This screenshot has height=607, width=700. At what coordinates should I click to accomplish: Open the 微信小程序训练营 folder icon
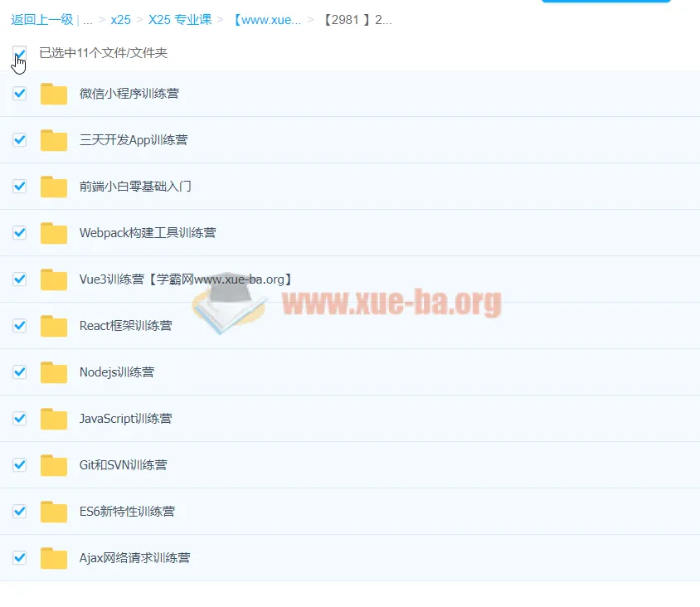point(54,94)
